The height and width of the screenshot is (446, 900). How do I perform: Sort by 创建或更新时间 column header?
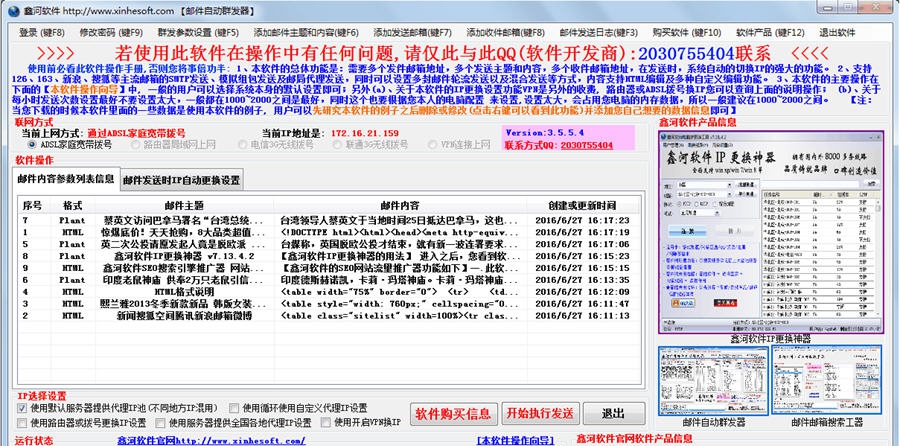click(x=582, y=205)
